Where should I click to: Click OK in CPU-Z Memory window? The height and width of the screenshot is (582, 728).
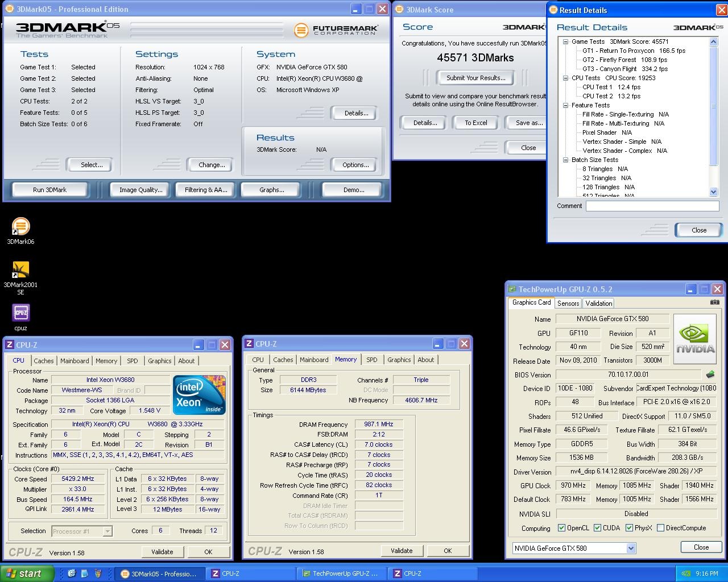click(448, 551)
